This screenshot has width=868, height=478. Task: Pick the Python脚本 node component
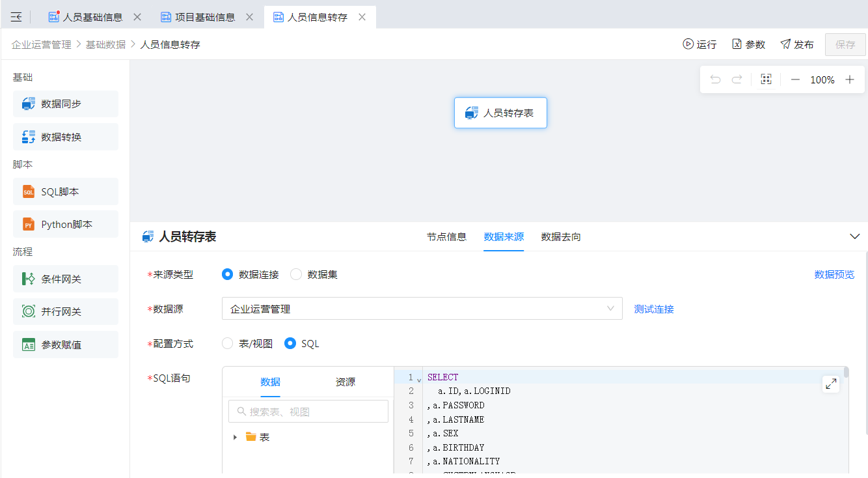click(x=66, y=224)
